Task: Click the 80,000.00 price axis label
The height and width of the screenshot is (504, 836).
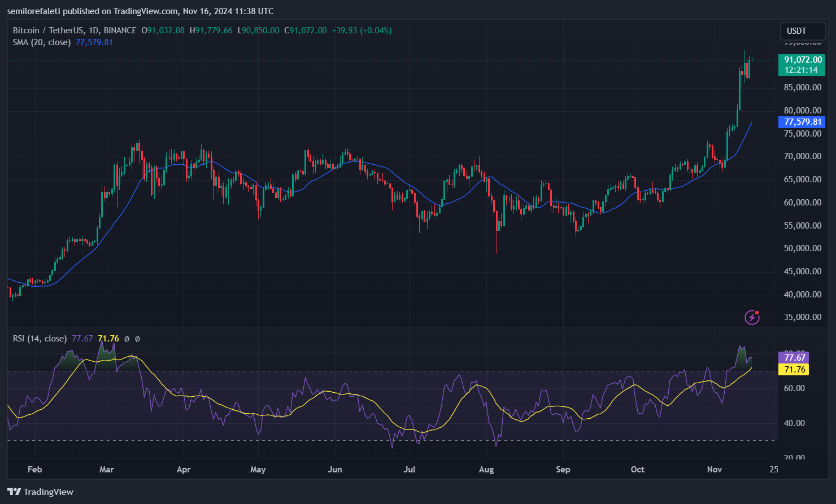Action: click(x=803, y=111)
